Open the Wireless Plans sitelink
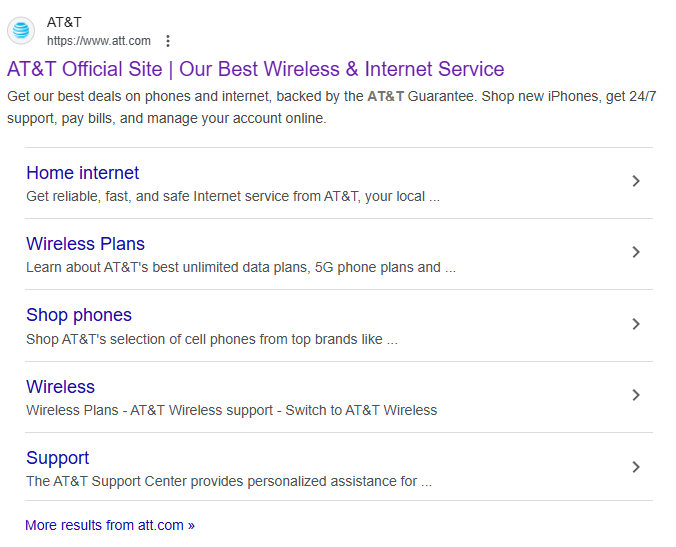 pos(85,244)
